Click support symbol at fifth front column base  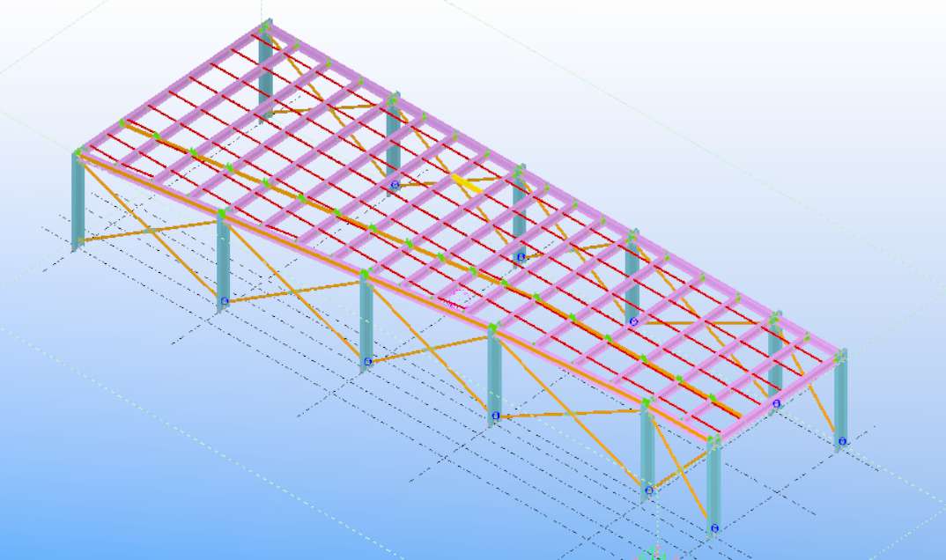pos(649,490)
